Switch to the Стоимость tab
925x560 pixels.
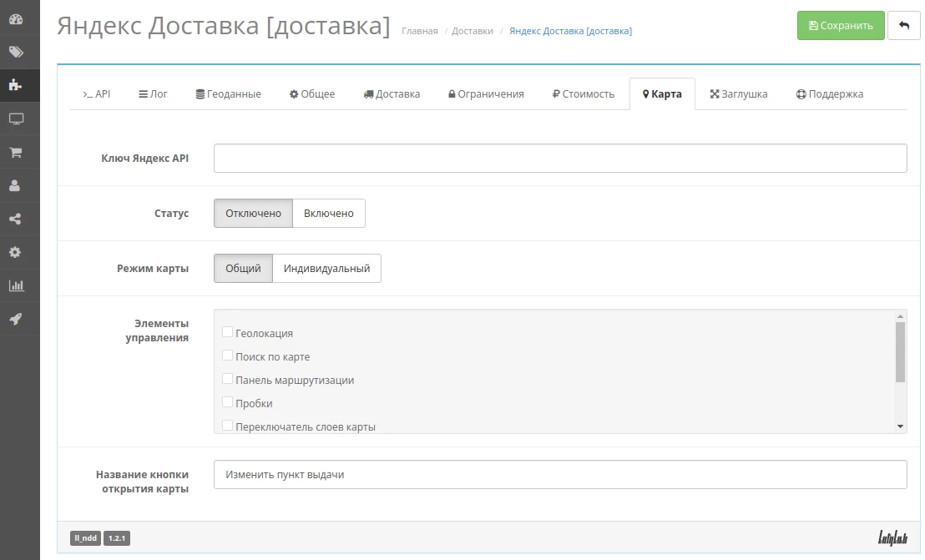tap(584, 93)
